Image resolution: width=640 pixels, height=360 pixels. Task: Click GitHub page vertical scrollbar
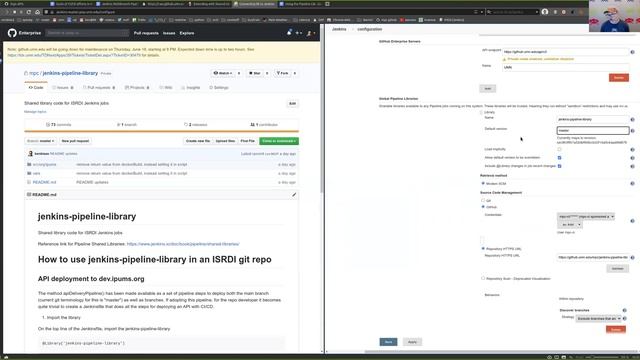(322, 110)
